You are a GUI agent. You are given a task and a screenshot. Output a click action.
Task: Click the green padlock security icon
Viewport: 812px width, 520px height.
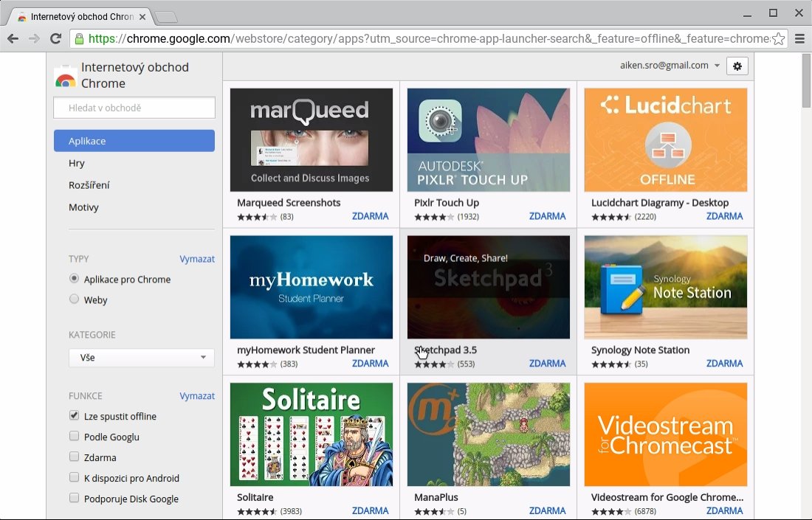coord(79,39)
